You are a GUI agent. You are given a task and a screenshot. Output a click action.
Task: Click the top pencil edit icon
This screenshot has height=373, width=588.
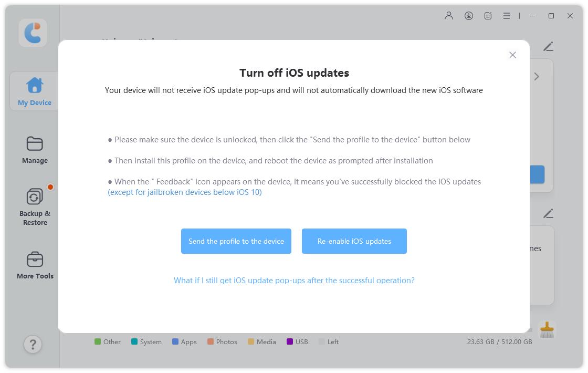tap(548, 47)
